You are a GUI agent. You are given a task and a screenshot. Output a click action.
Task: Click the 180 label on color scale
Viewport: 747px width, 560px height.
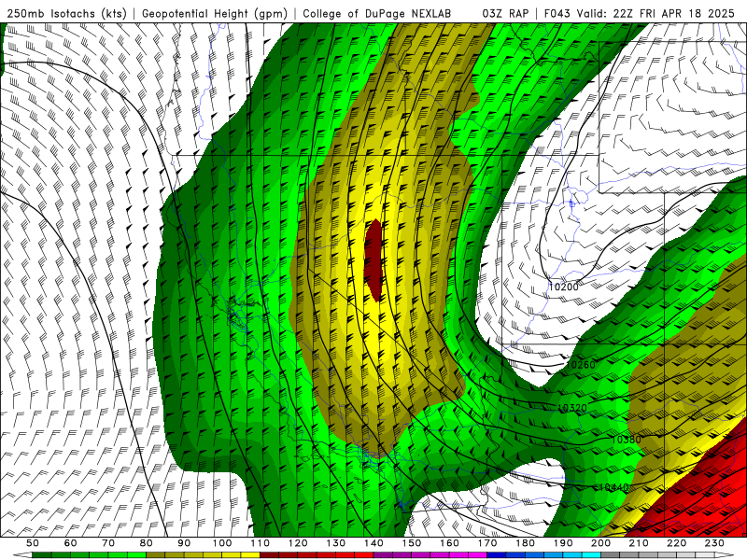tap(525, 543)
